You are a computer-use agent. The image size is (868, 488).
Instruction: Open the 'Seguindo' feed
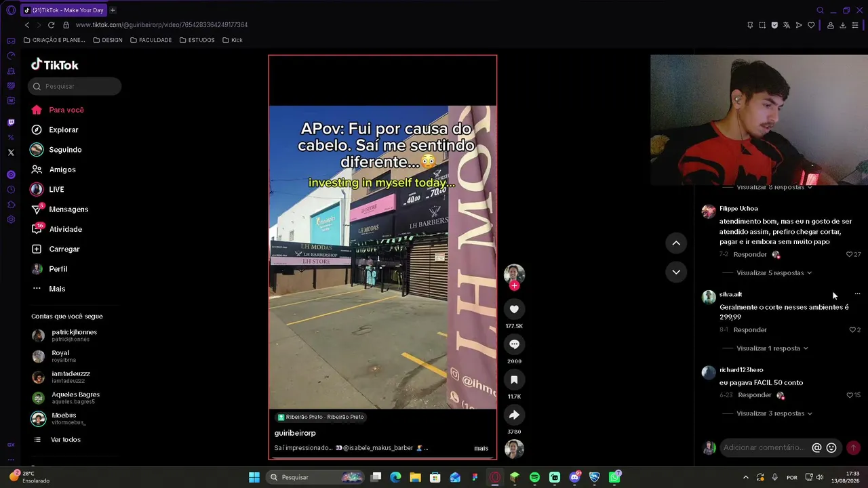click(x=65, y=150)
